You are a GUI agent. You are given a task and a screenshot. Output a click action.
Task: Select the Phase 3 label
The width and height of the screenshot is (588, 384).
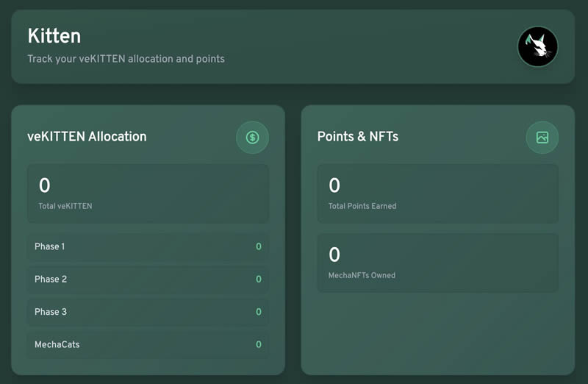(x=51, y=312)
